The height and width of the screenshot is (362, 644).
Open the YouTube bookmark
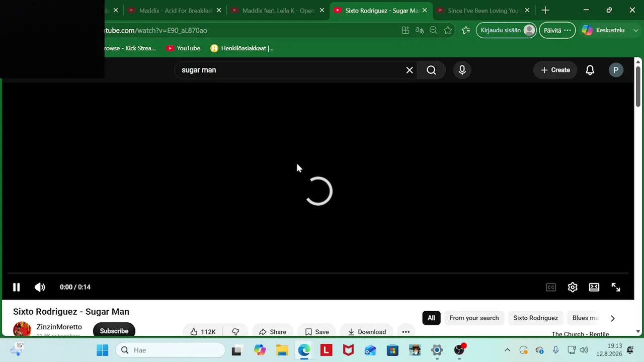coord(183,48)
